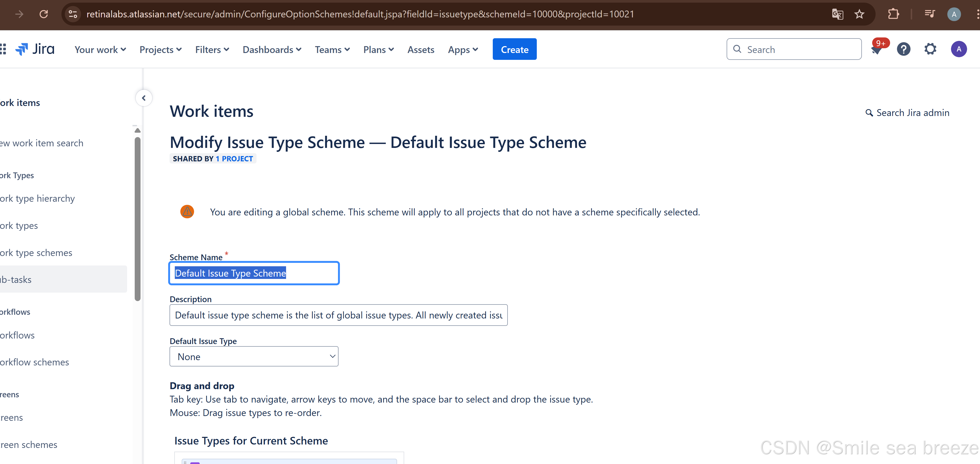Image resolution: width=980 pixels, height=464 pixels.
Task: Click the Scheme Name input field
Action: [x=253, y=273]
